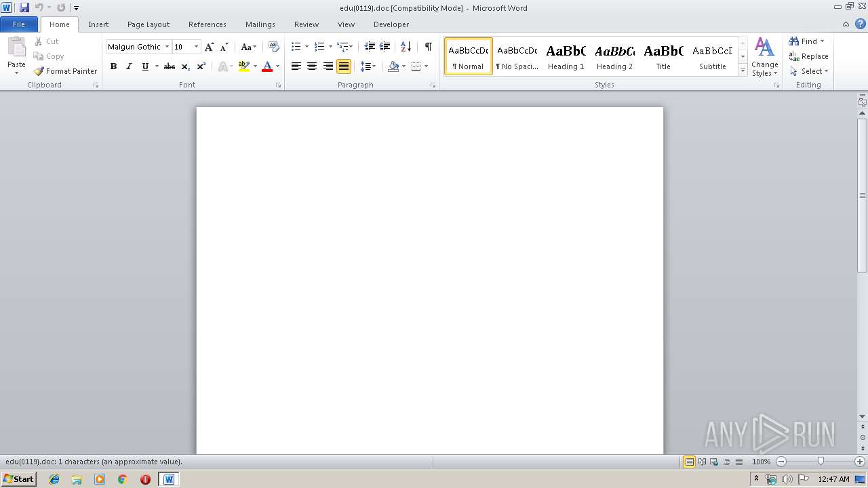This screenshot has width=868, height=488.
Task: Click the Increase Indent icon
Action: click(384, 47)
